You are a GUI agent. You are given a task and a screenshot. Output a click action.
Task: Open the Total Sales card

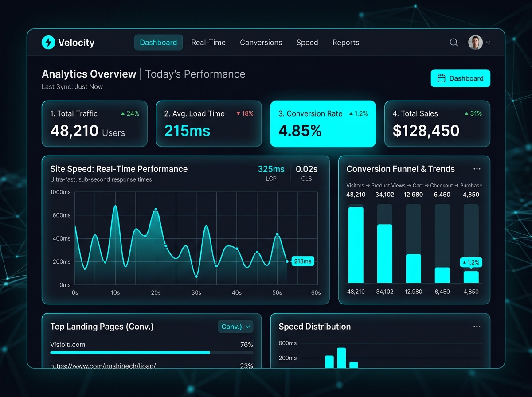click(437, 124)
